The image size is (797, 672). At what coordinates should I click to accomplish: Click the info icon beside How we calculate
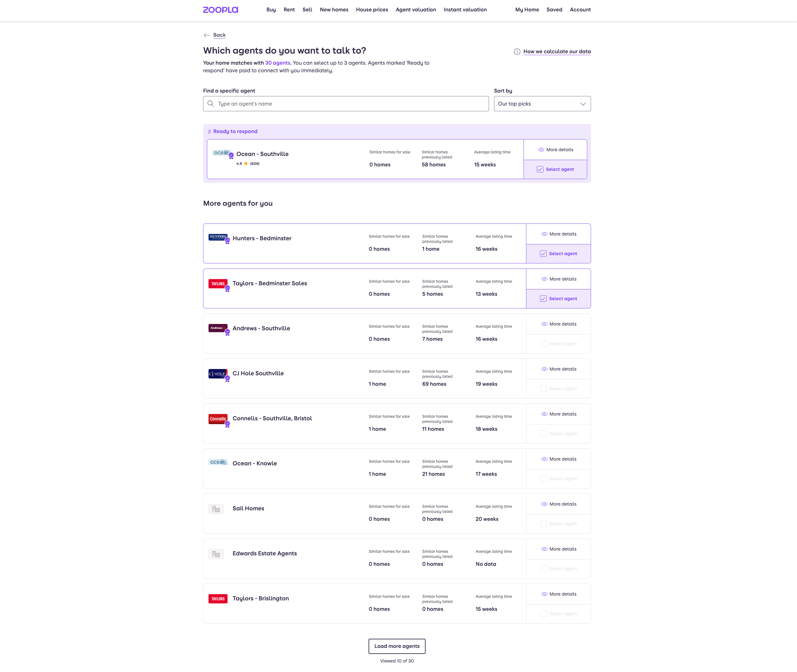517,52
